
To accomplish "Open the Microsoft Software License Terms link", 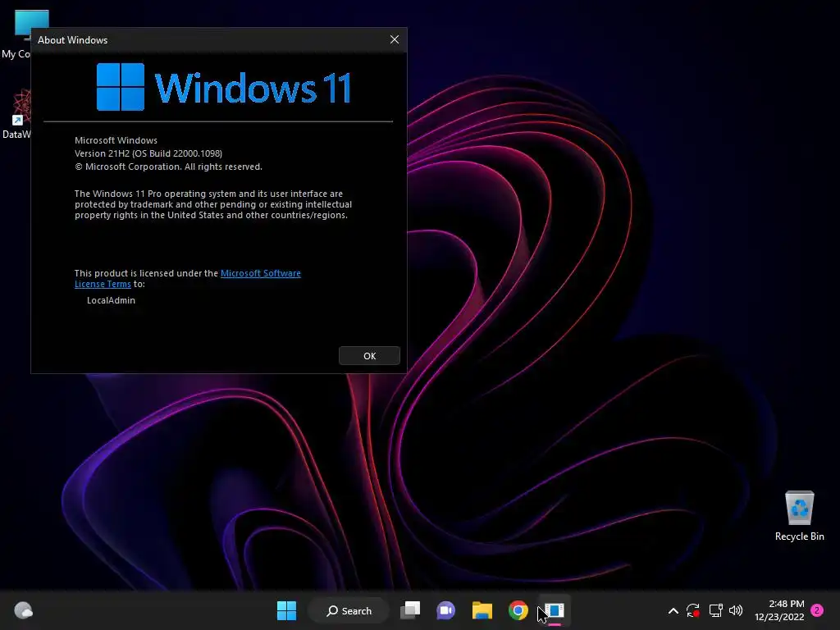I will 260,273.
